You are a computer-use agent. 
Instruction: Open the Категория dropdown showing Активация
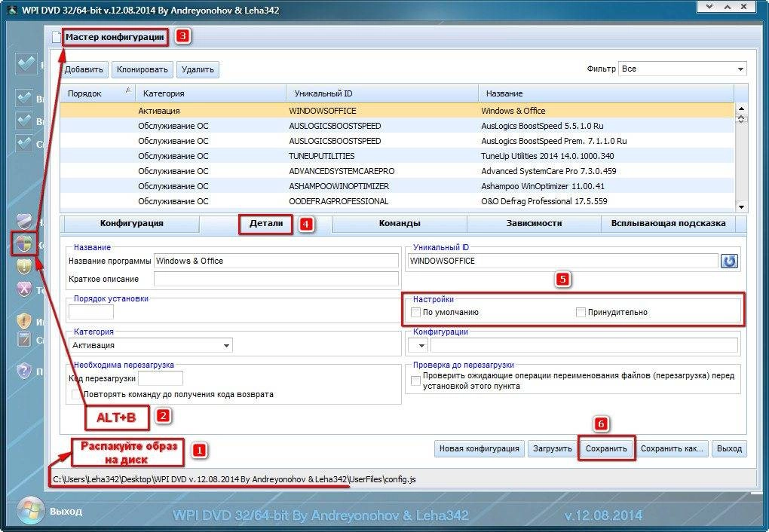[x=151, y=345]
